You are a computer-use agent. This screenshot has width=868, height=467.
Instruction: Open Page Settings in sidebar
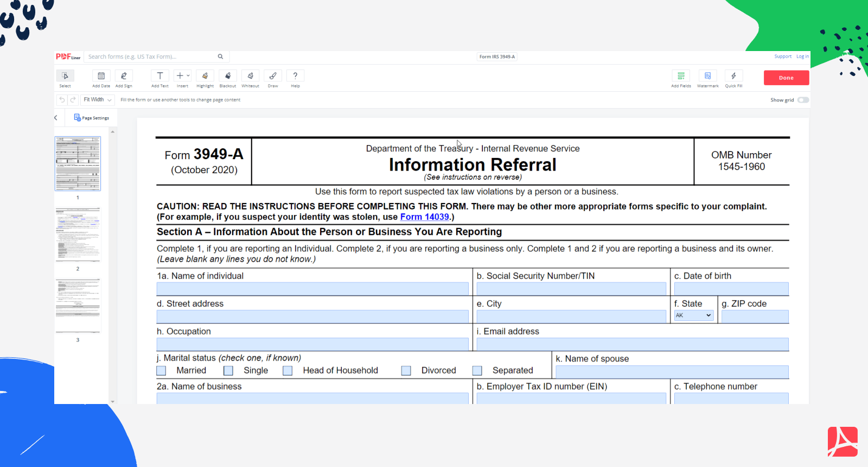(x=92, y=118)
